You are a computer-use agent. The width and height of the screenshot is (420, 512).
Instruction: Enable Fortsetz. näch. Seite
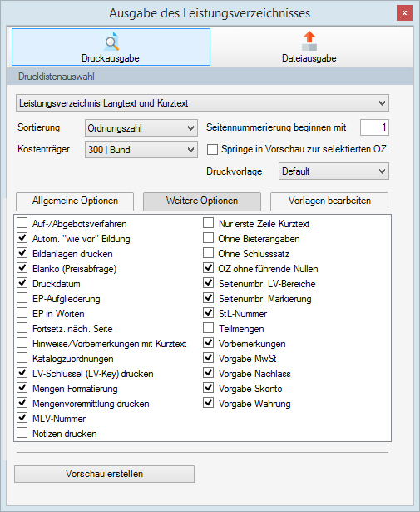(x=22, y=329)
